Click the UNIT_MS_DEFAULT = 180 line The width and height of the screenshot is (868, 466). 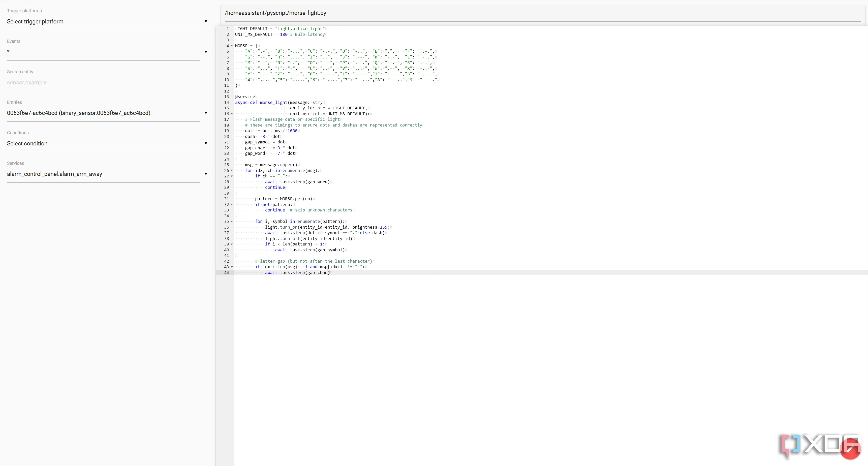pyautogui.click(x=280, y=34)
